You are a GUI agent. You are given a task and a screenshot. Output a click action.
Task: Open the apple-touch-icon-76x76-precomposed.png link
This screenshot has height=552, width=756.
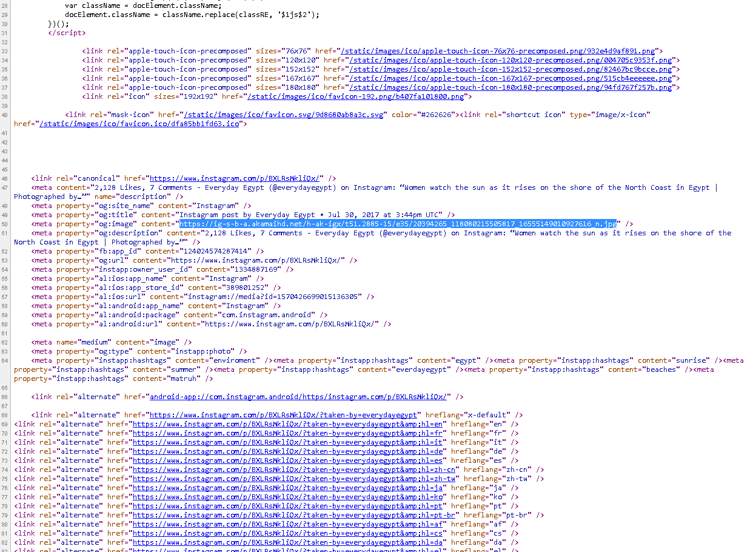(498, 51)
